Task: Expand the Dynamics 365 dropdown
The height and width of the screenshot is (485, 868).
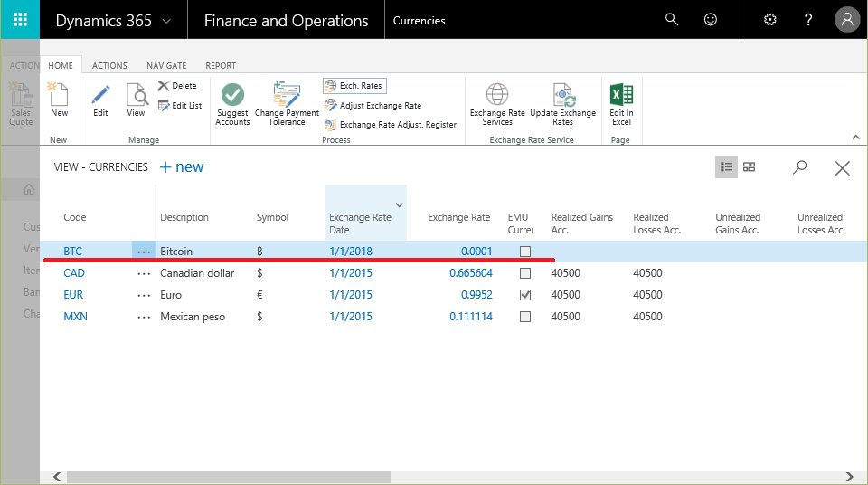Action: (166, 21)
